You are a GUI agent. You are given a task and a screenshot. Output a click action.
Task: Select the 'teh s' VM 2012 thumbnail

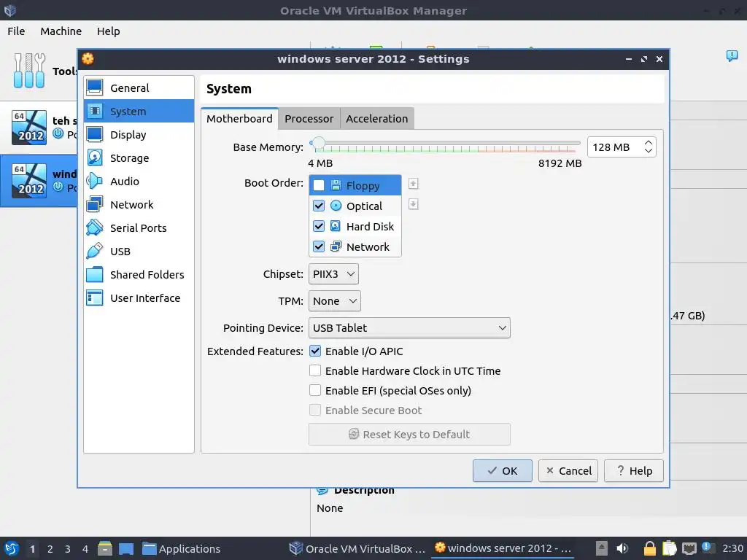[29, 127]
